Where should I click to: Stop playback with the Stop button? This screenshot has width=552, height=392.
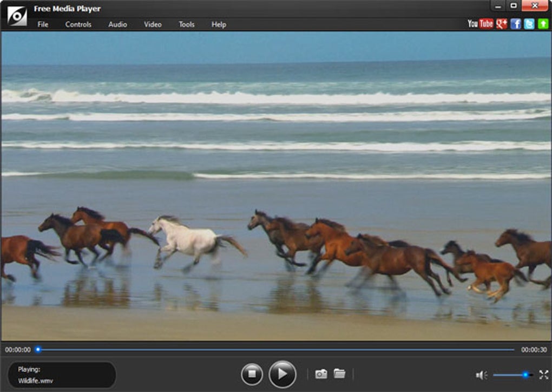pos(252,374)
